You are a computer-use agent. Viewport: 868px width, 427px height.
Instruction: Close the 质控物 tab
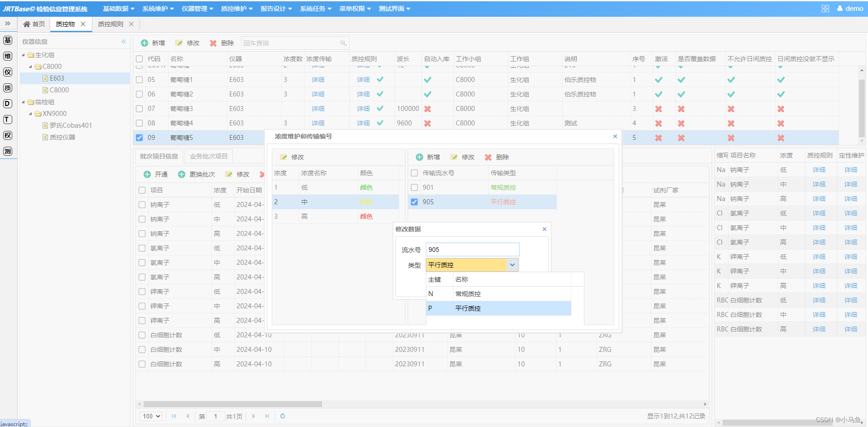coord(83,24)
